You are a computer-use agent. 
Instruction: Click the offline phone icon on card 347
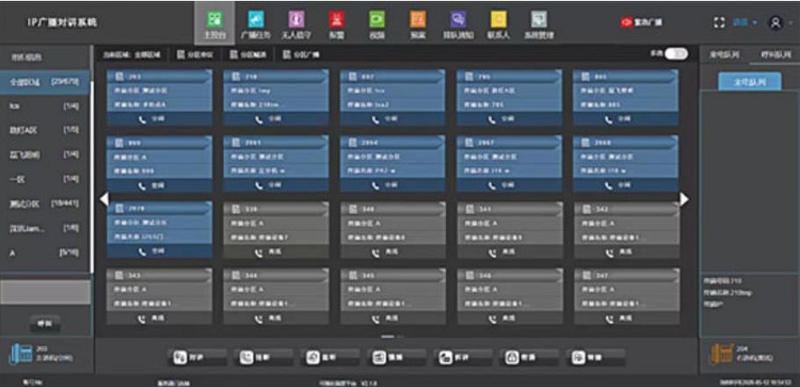point(610,319)
